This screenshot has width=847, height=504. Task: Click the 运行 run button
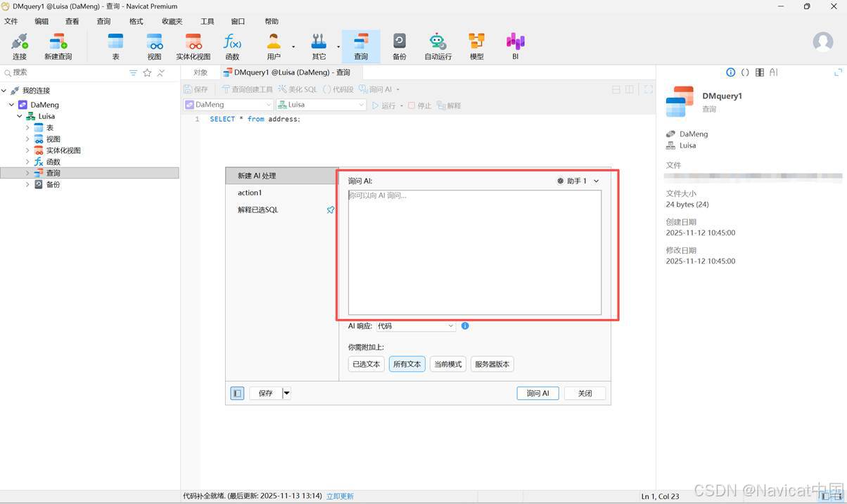coord(384,105)
